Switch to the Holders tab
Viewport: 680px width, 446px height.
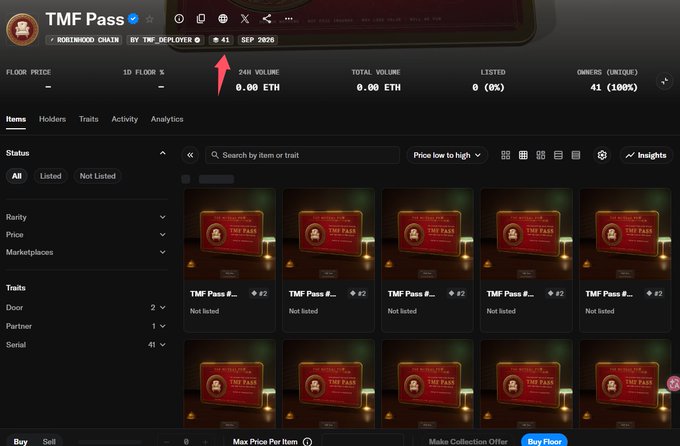point(52,119)
